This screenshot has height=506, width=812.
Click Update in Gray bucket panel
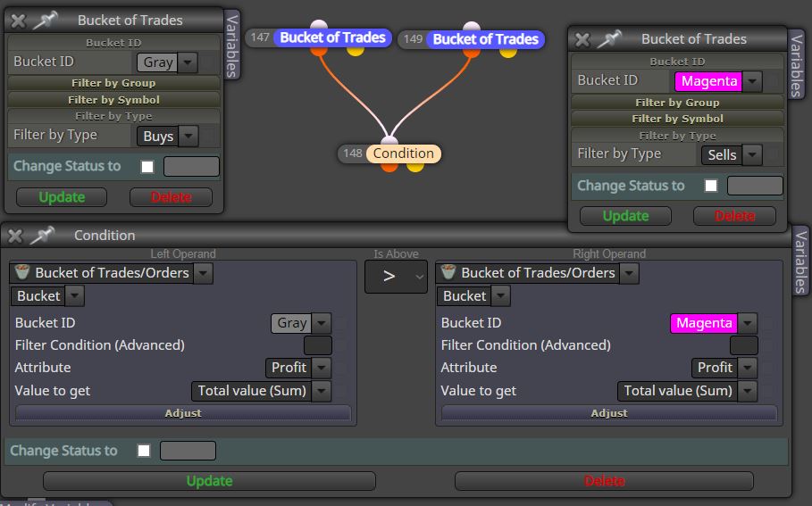point(62,197)
